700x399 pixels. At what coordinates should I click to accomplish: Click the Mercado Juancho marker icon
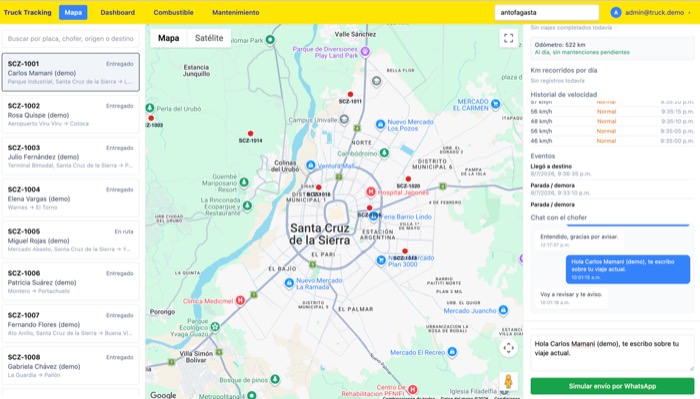[503, 310]
